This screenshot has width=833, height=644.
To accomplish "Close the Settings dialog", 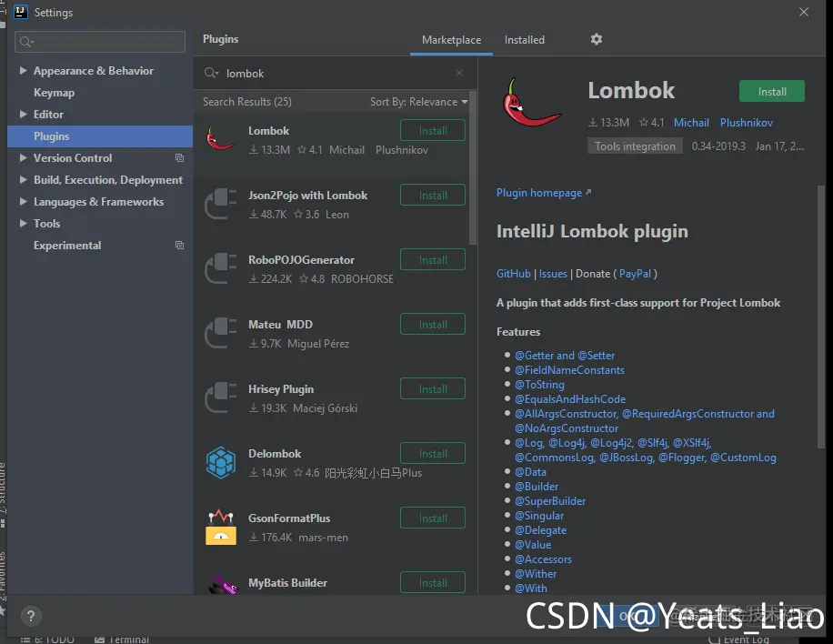I will point(804,12).
